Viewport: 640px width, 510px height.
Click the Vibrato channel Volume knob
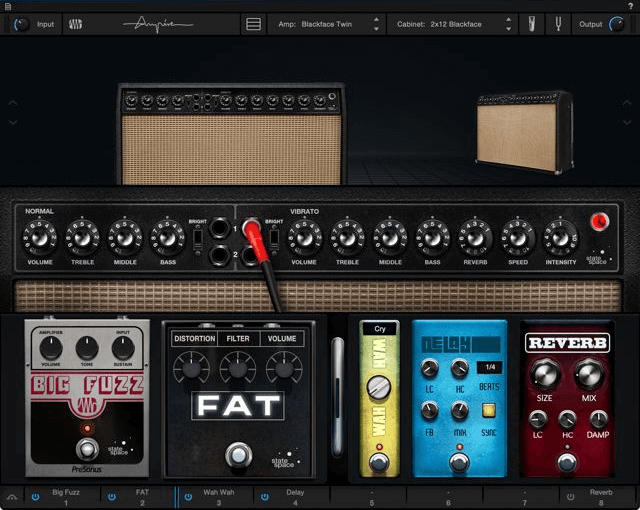coord(304,238)
